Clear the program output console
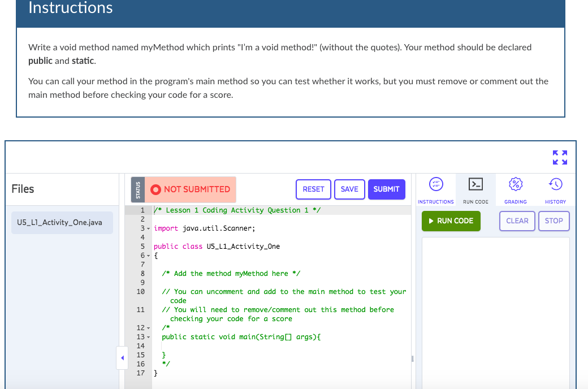Screen dimensions: 588x389 pos(517,221)
